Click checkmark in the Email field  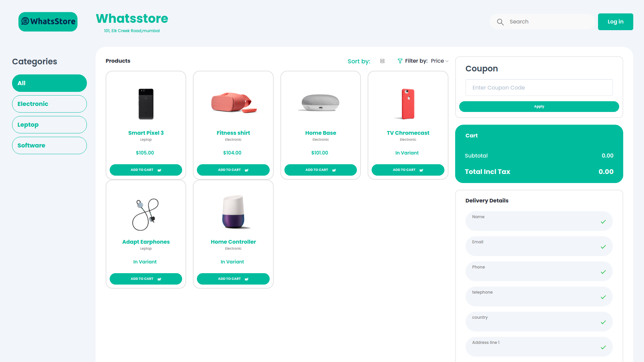coord(603,247)
